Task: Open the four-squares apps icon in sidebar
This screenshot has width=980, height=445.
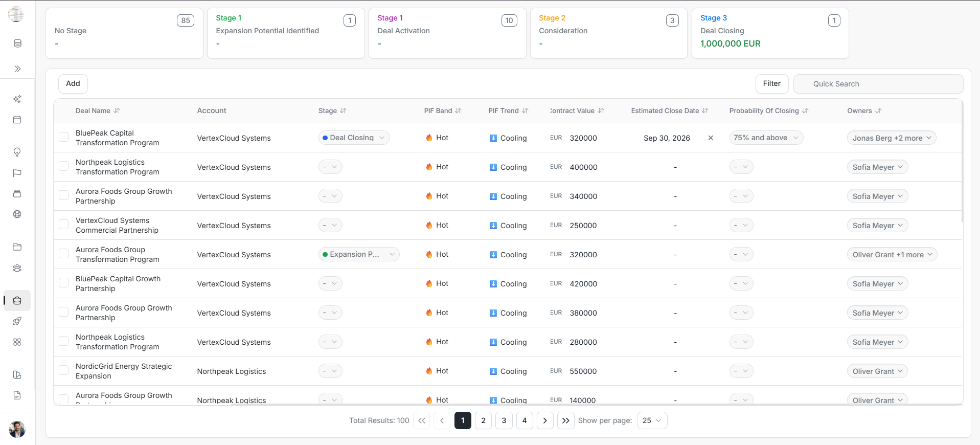Action: (17, 342)
